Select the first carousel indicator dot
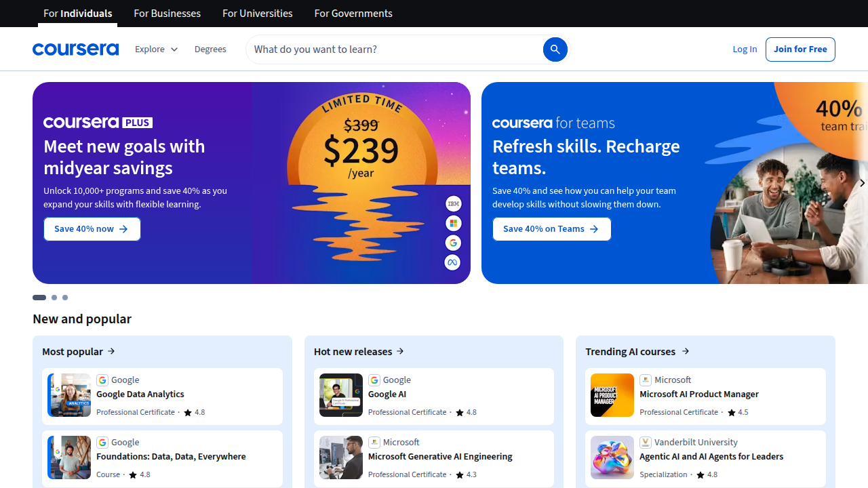This screenshot has height=488, width=868. [x=39, y=298]
